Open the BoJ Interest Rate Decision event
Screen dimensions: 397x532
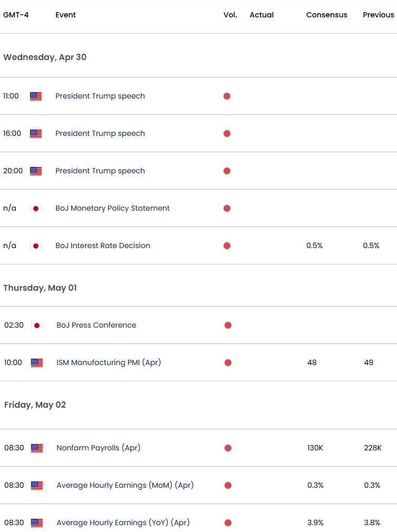[x=103, y=245]
